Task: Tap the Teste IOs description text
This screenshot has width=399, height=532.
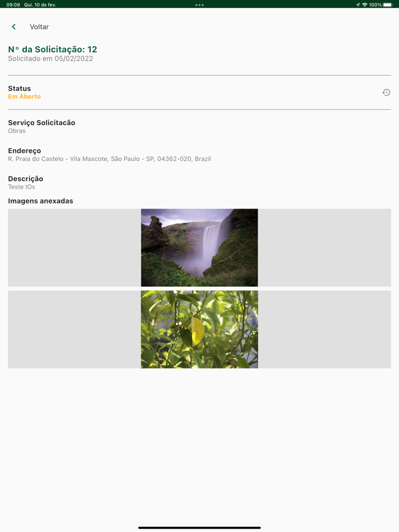Action: pyautogui.click(x=22, y=187)
